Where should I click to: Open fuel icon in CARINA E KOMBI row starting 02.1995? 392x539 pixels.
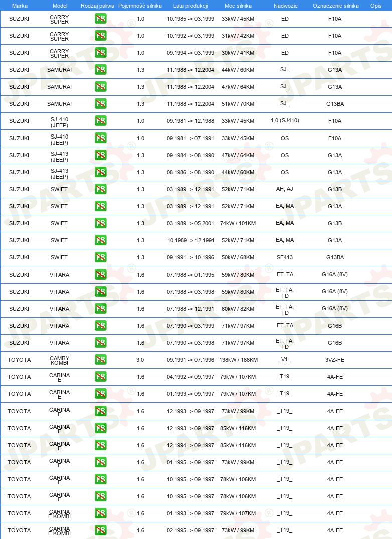[101, 530]
